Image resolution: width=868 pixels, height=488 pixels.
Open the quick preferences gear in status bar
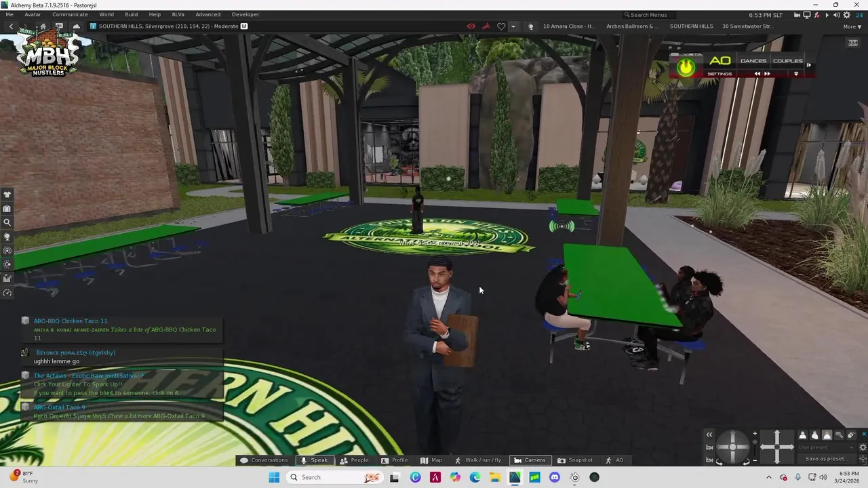pyautogui.click(x=847, y=15)
